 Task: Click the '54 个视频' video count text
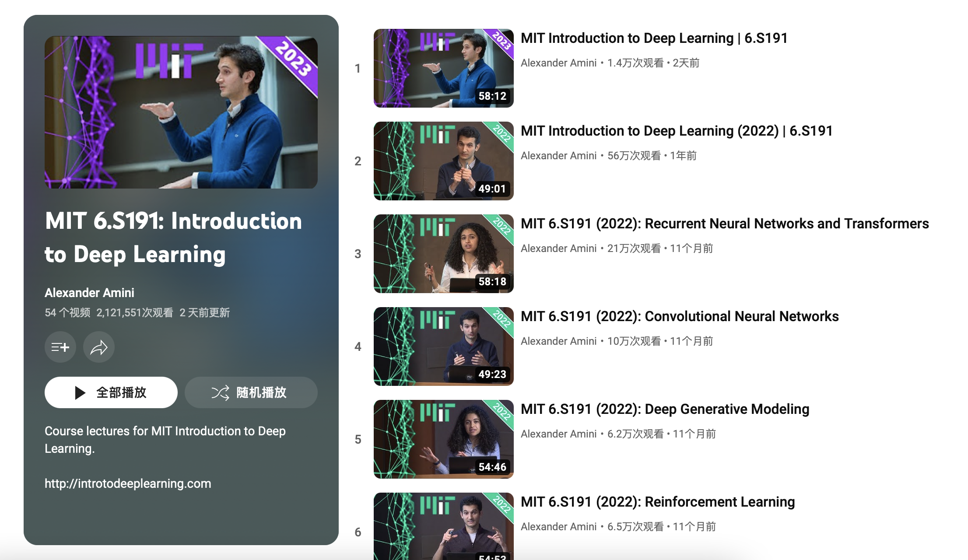point(67,313)
